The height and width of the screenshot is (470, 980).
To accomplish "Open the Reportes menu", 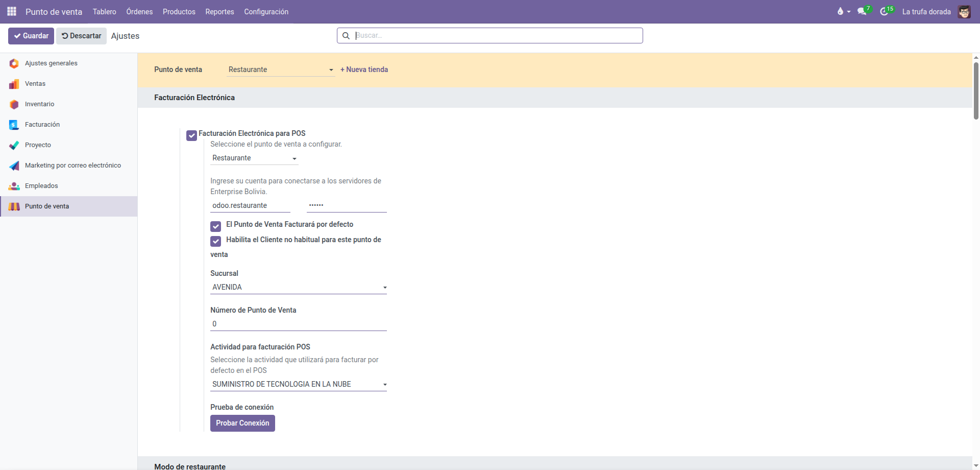I will click(219, 12).
